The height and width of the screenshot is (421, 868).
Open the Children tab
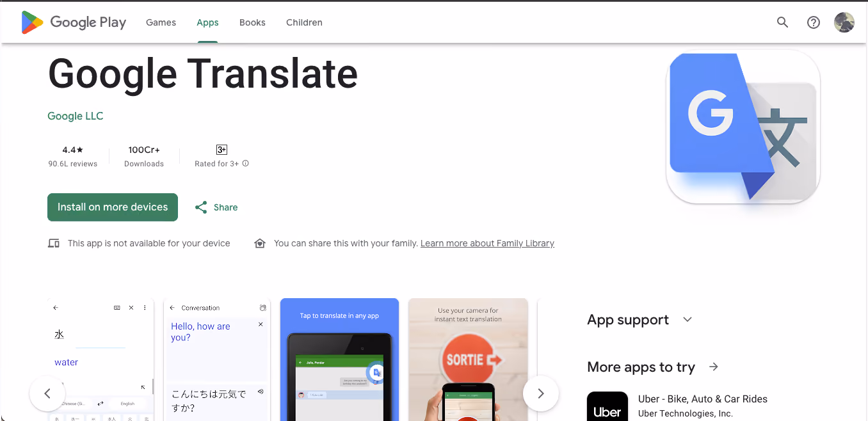[x=304, y=22]
